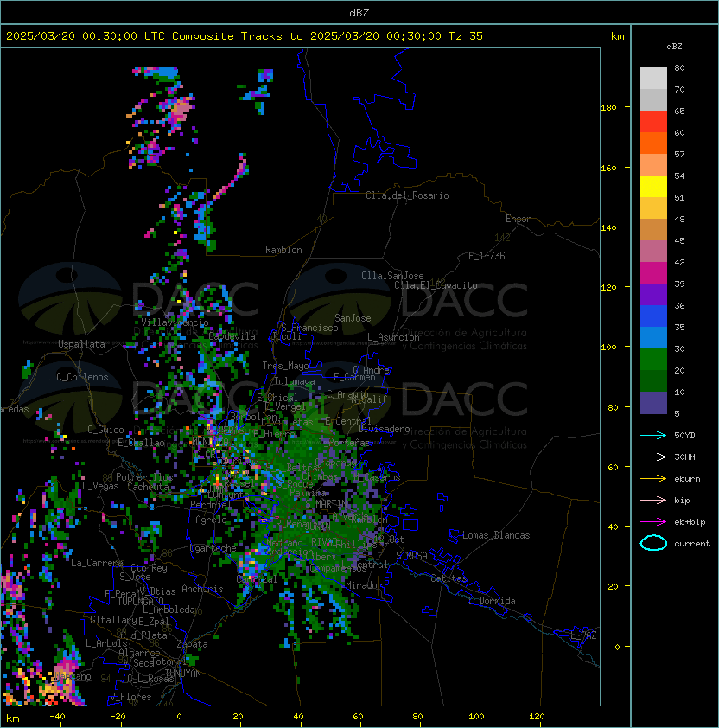
Task: Pick the dark green swatch between 20 and 10
Action: (x=653, y=380)
